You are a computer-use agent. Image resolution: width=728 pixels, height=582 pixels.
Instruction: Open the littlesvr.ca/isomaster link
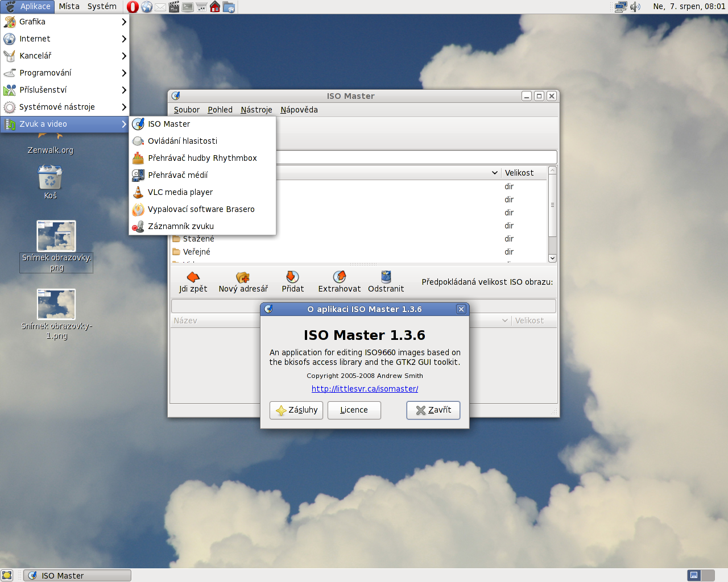click(x=365, y=389)
